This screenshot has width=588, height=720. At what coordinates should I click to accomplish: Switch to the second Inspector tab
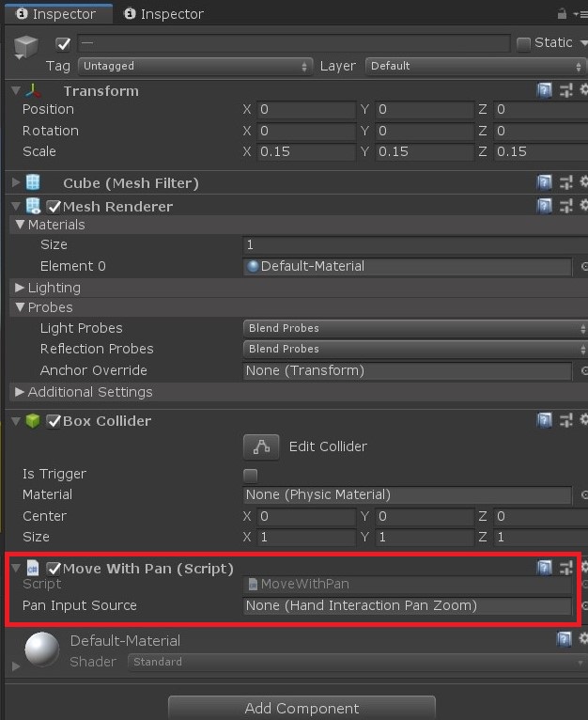point(163,14)
